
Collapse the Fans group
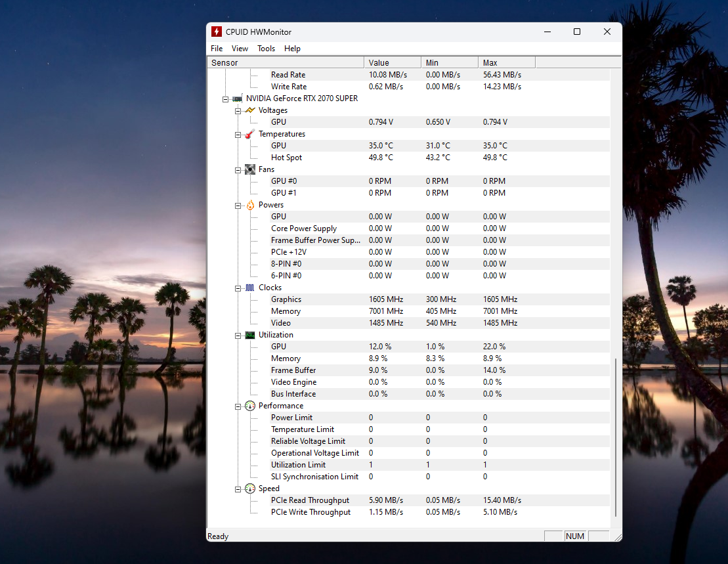[x=238, y=170]
